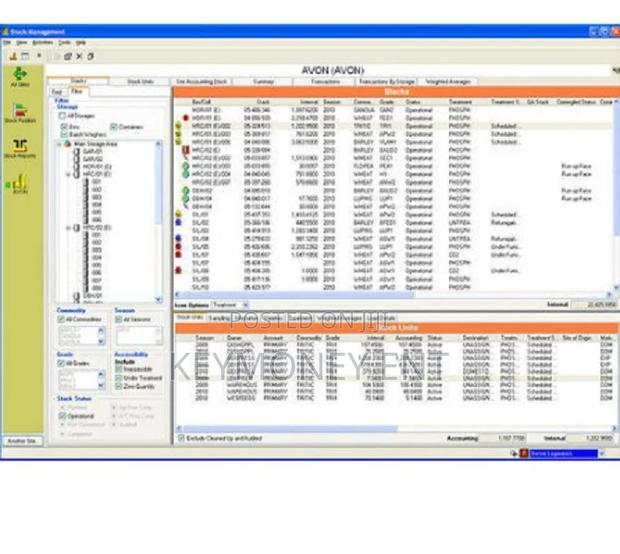The width and height of the screenshot is (620, 554).
Task: Open the Help menu
Action: 81,42
